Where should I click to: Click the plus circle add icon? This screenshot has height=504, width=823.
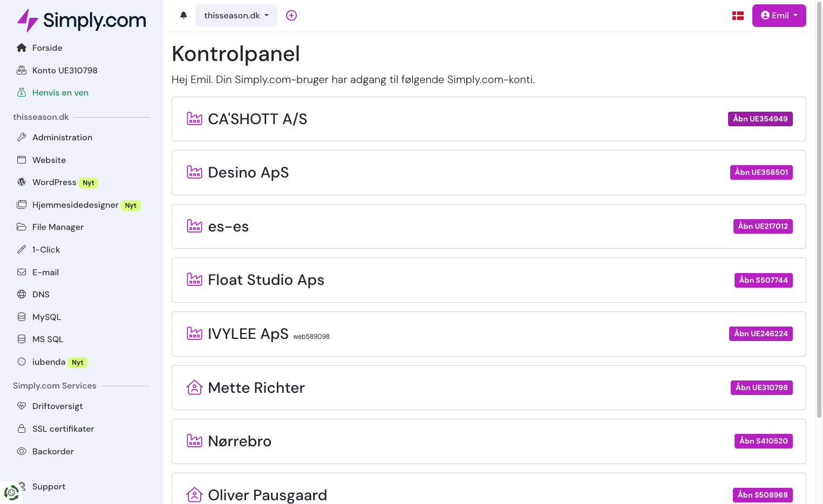pos(291,16)
